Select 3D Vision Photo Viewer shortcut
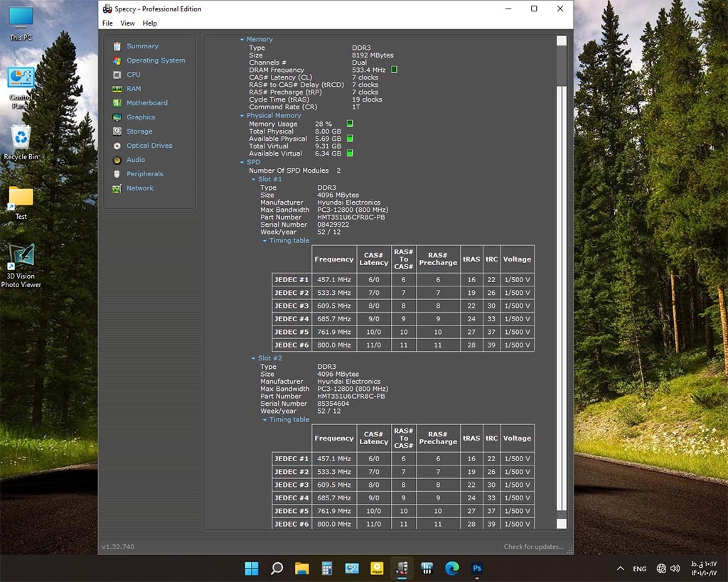Image resolution: width=728 pixels, height=582 pixels. pos(21,266)
